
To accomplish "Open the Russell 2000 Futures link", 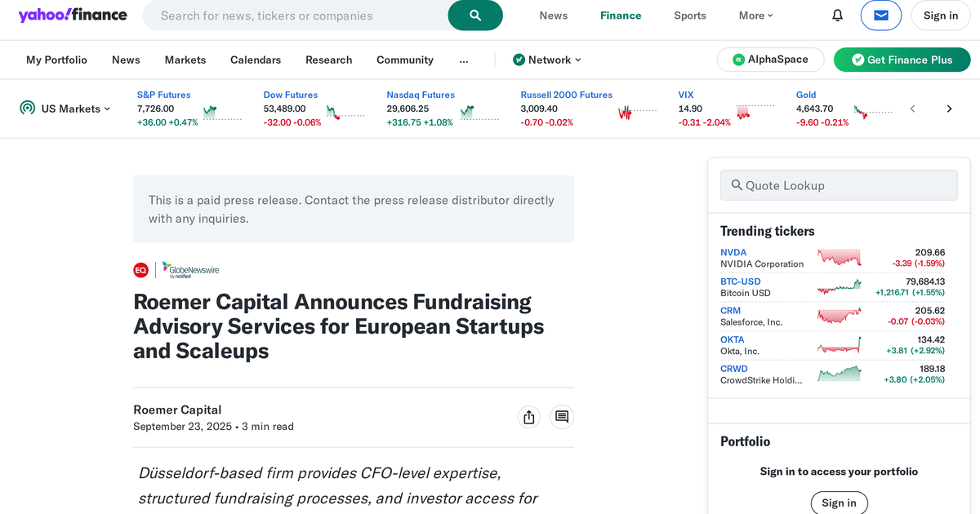I will pos(566,95).
